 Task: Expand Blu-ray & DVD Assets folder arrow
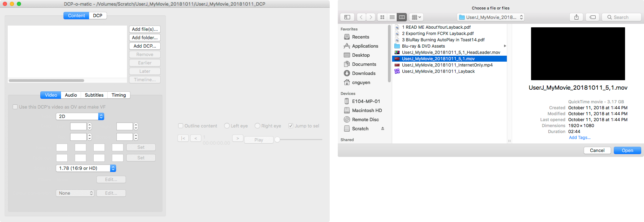pos(505,46)
